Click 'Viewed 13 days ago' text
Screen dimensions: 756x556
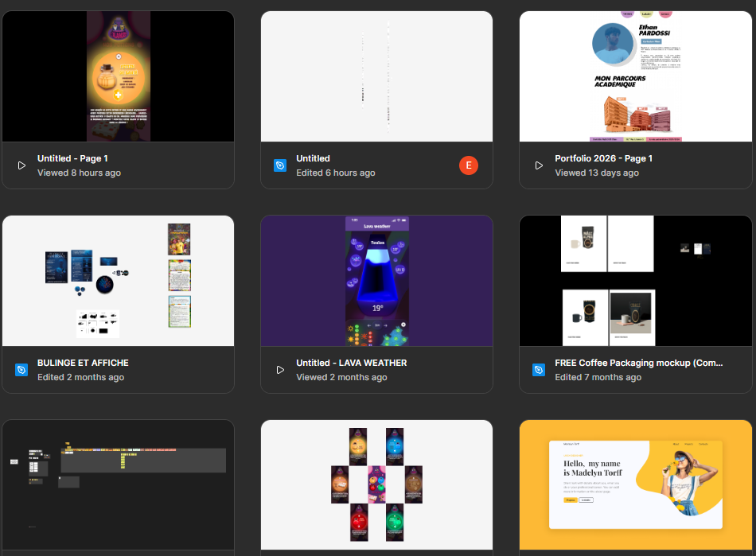tap(597, 173)
